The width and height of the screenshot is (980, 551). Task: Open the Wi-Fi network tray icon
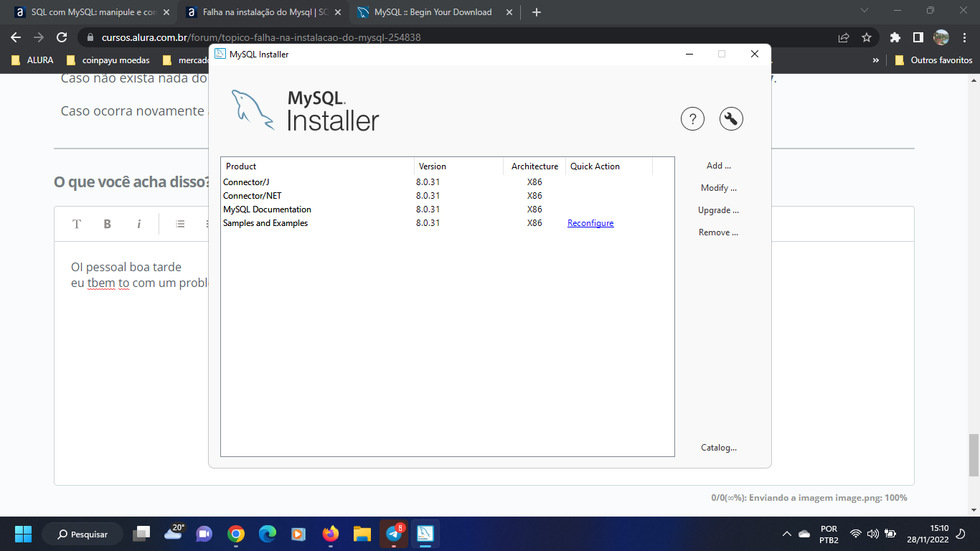coord(855,534)
